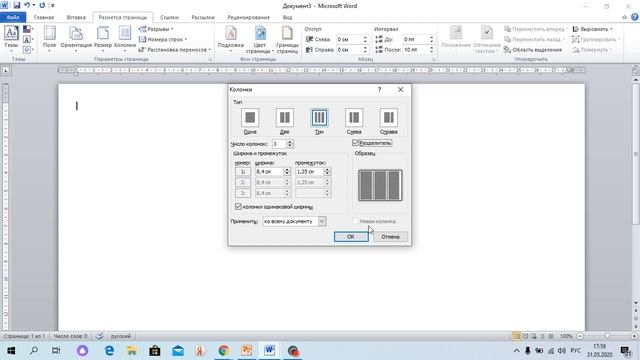Open the Columns (Колонки) ribbon button
The height and width of the screenshot is (360, 640).
(x=125, y=38)
